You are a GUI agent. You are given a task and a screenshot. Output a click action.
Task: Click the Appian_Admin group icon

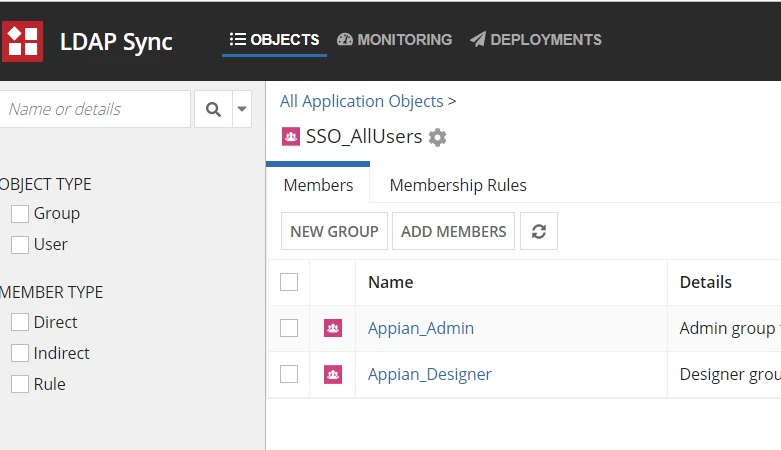click(333, 328)
